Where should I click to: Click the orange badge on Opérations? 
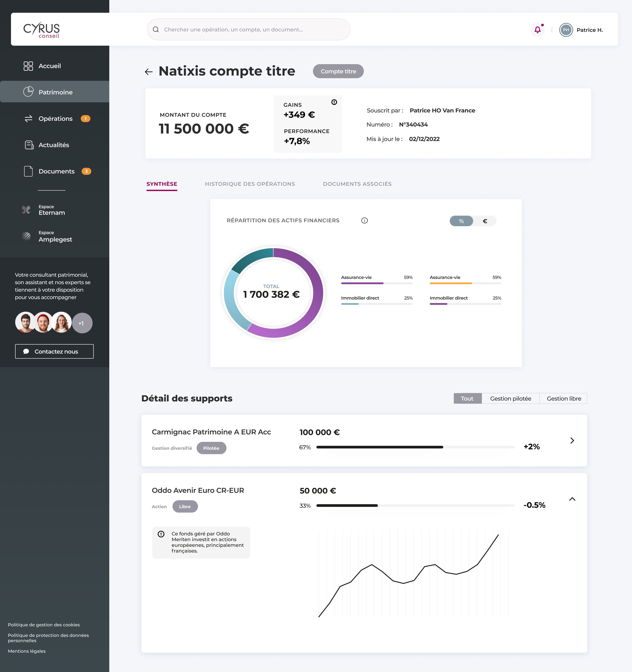(85, 119)
